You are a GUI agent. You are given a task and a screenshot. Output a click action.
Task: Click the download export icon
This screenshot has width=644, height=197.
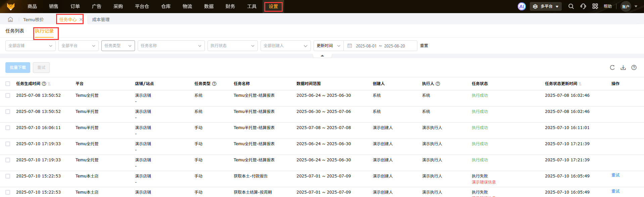point(623,68)
